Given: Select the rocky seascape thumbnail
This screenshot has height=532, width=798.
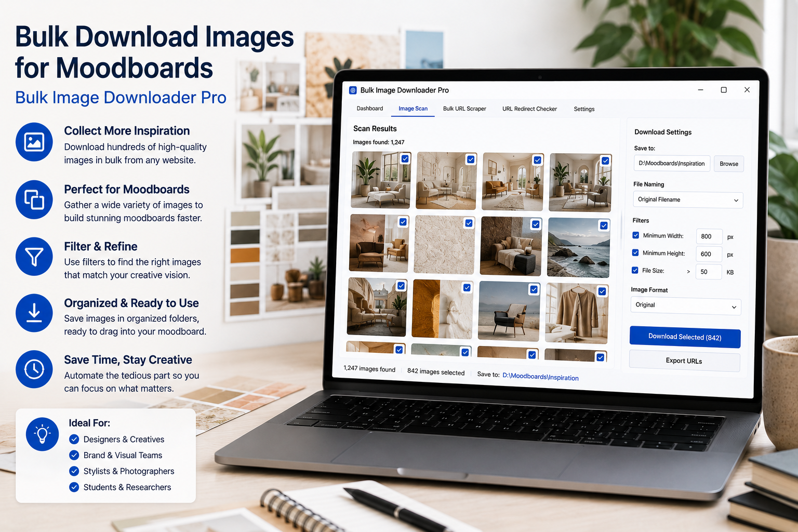Looking at the screenshot, I should [x=578, y=247].
